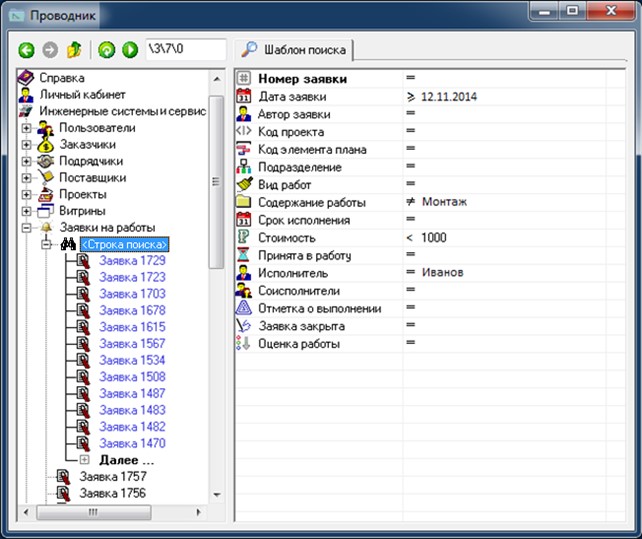Expand the Заказчики tree node
Image resolution: width=642 pixels, height=539 pixels.
pos(26,145)
